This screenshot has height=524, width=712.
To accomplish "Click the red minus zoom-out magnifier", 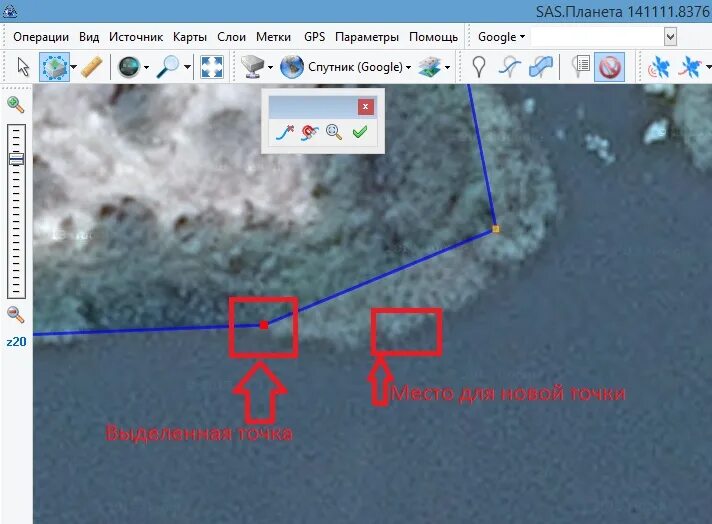I will [16, 314].
